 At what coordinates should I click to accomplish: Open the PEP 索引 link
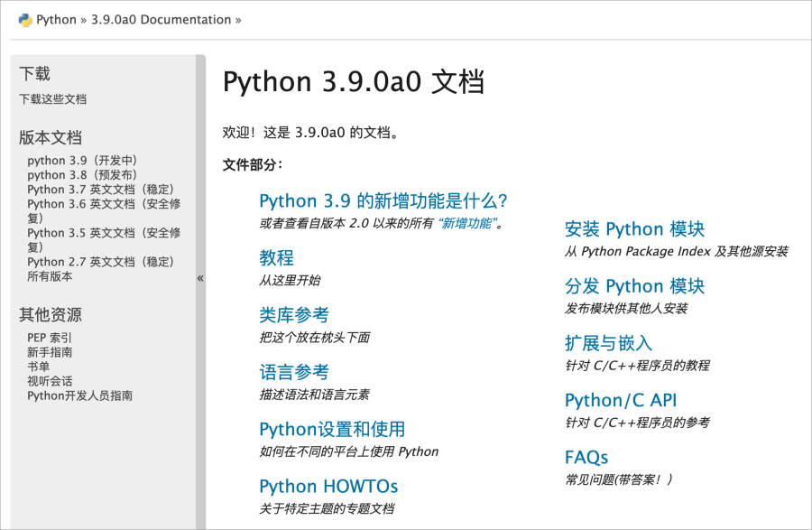tap(50, 338)
